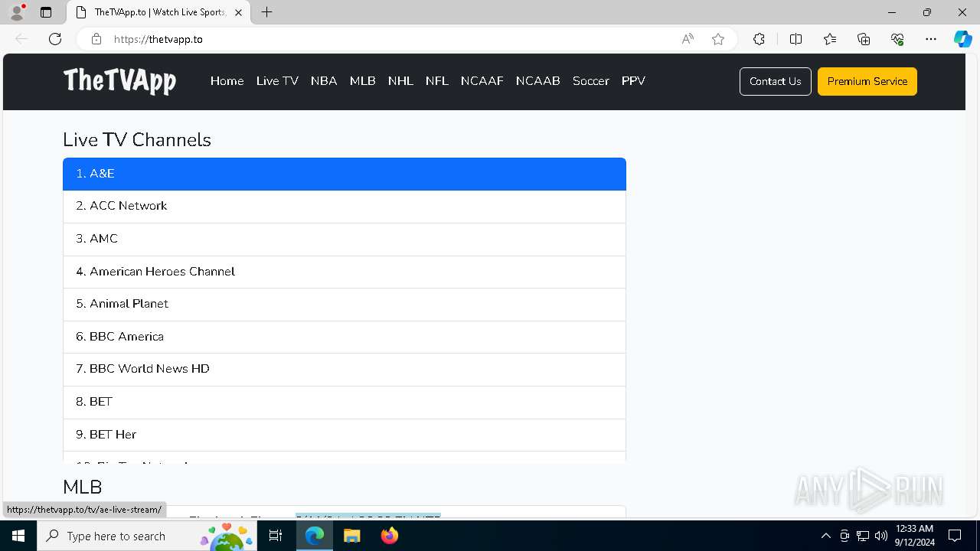Open NHL nav link

pyautogui.click(x=400, y=81)
